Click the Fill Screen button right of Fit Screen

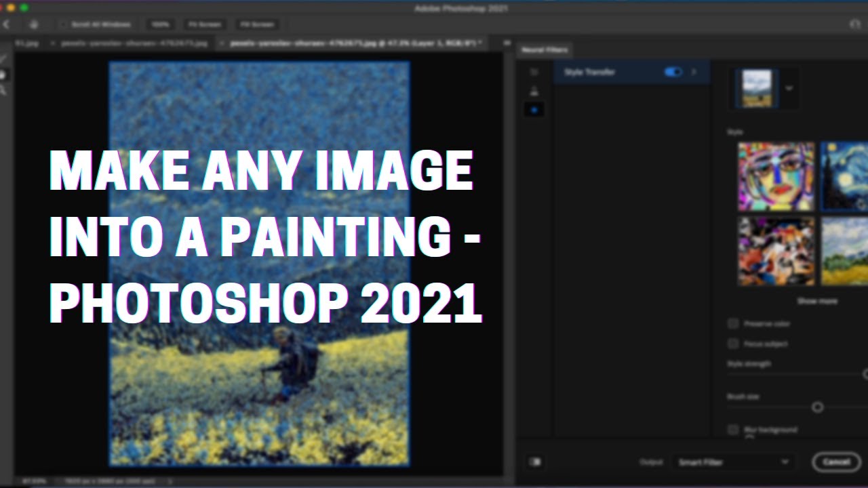[x=257, y=24]
